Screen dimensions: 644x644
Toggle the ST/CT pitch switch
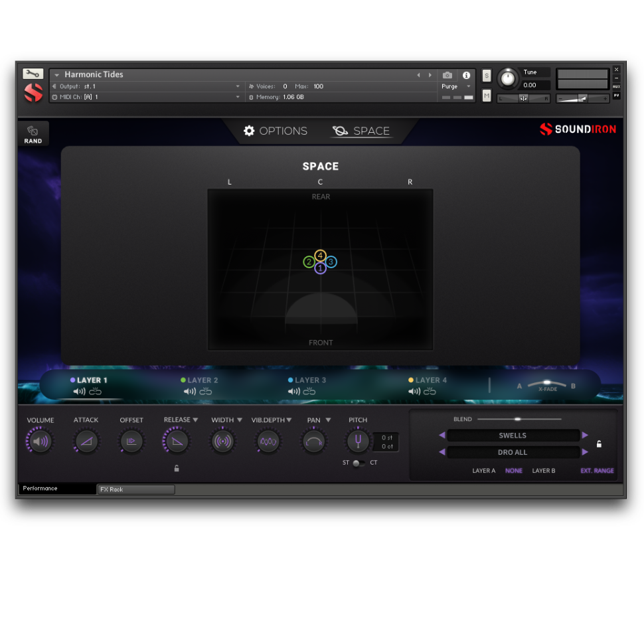359,463
